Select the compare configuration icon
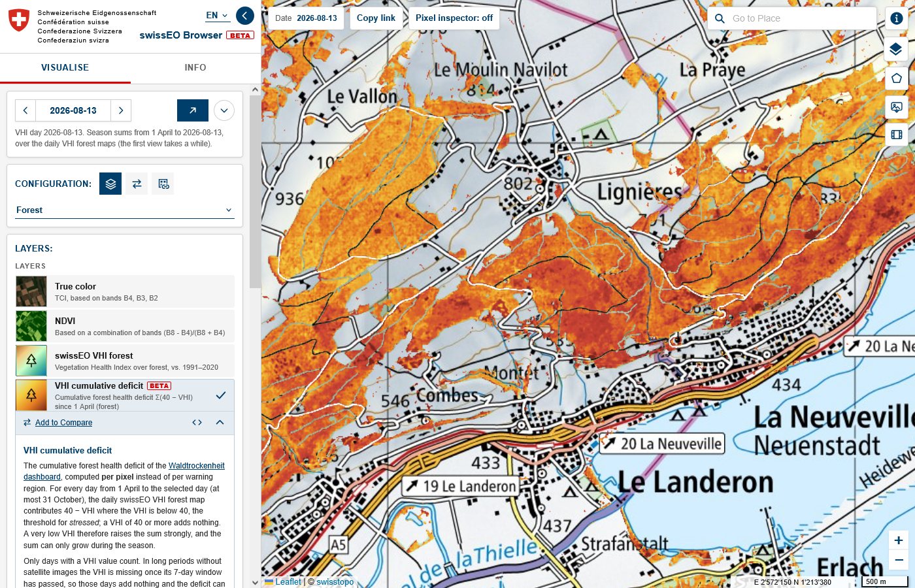This screenshot has width=915, height=588. coord(137,184)
